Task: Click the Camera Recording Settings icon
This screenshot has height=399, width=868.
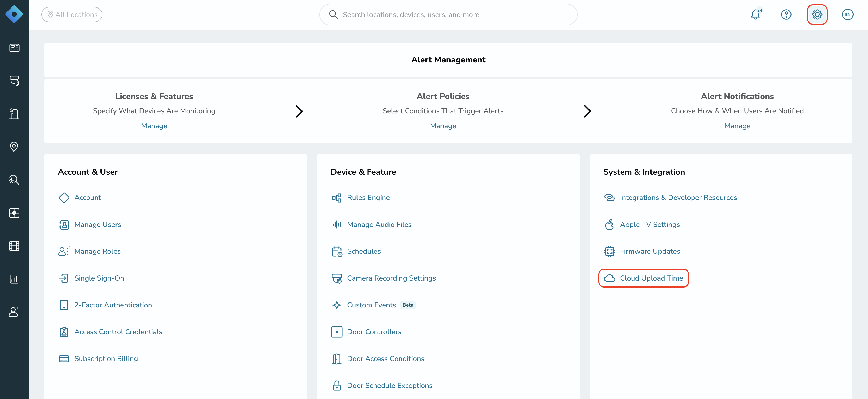Action: [x=337, y=278]
